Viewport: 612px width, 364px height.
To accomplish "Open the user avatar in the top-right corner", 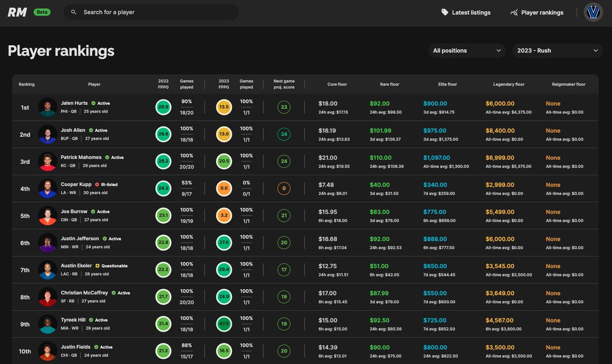I will [x=593, y=12].
